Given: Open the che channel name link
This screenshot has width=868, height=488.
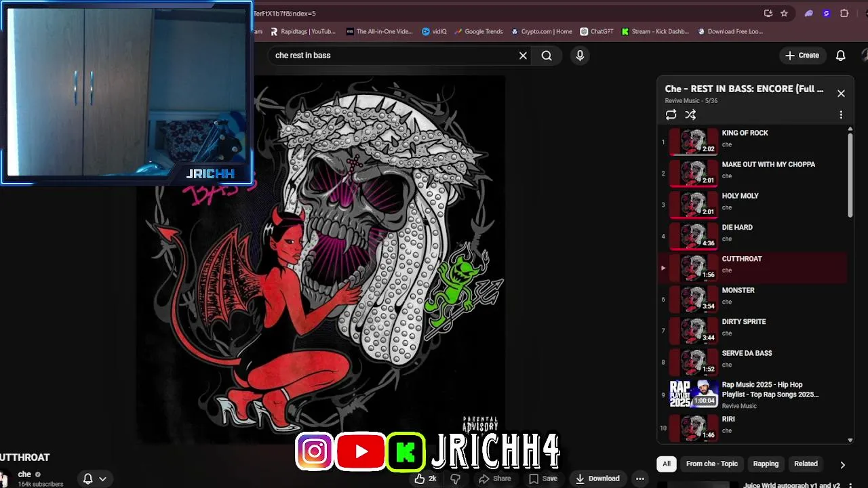Looking at the screenshot, I should [24, 474].
